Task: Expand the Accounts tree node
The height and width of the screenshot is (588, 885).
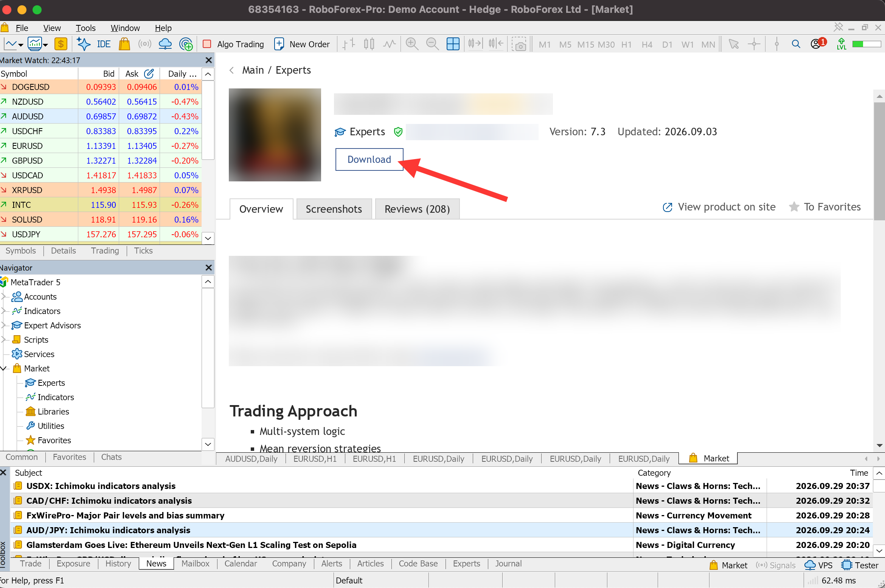Action: (x=4, y=297)
